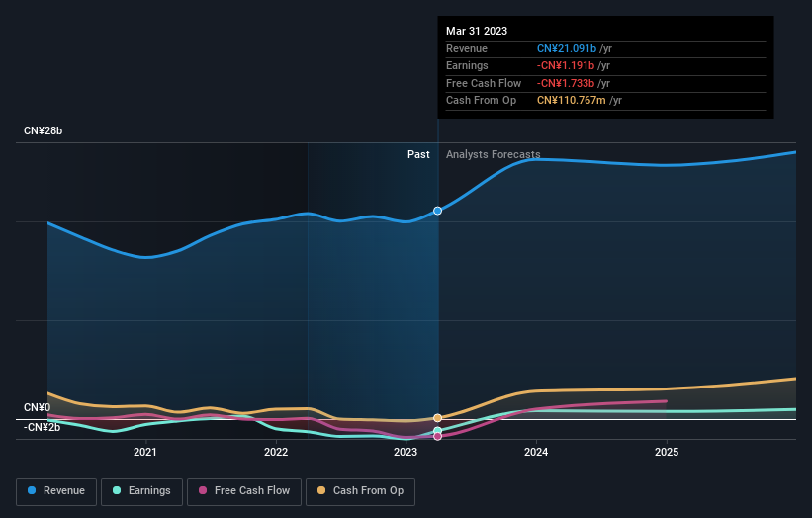Click the CN¥21.091b revenue value
Image resolution: width=812 pixels, height=518 pixels.
tap(567, 48)
